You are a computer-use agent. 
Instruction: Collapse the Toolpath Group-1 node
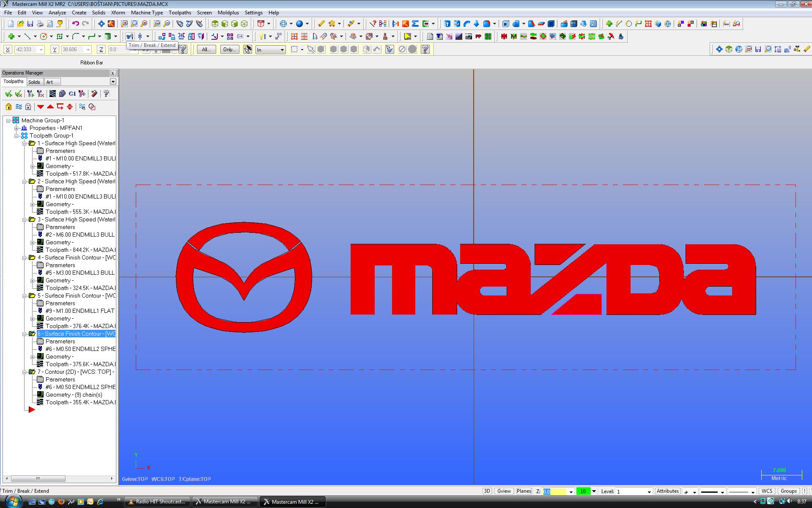point(16,136)
